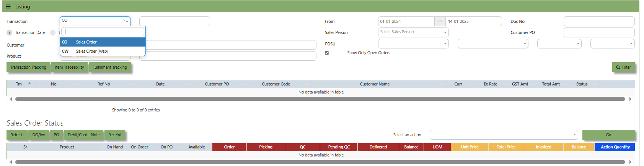Click the Doc No. input field

(x=599, y=21)
